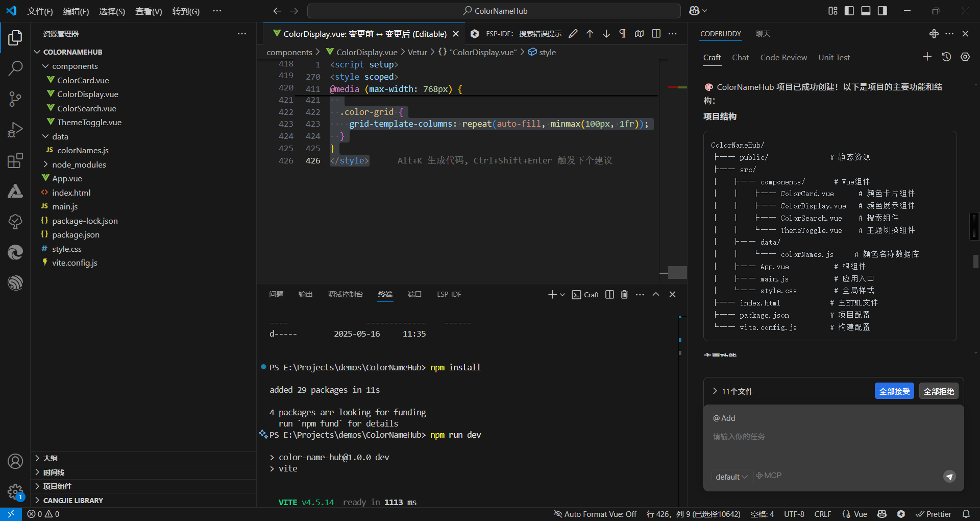This screenshot has width=980, height=521.
Task: Switch to the 问题 problems tab
Action: point(276,295)
